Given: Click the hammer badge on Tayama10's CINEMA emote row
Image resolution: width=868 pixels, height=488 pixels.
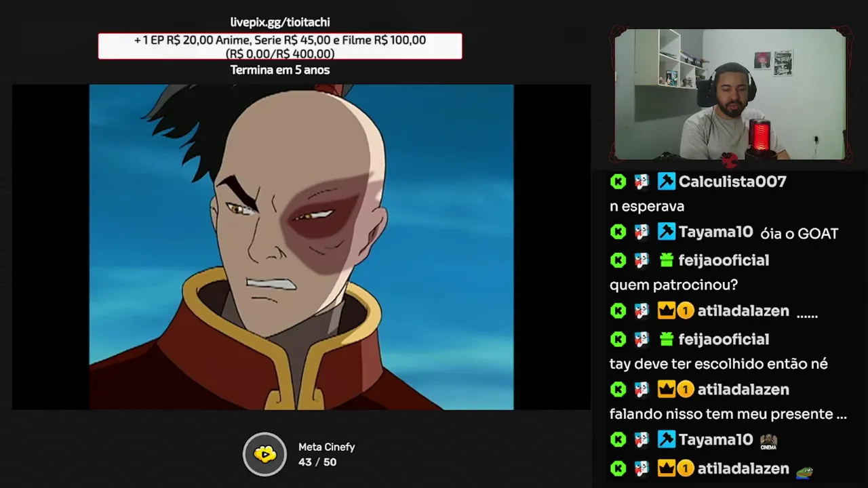Looking at the screenshot, I should pos(666,441).
